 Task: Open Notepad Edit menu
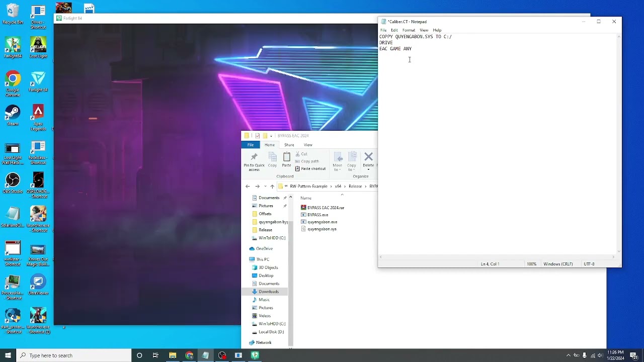pos(394,30)
